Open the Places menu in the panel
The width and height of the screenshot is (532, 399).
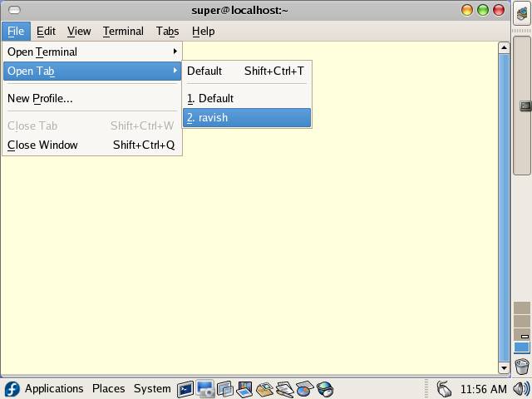108,389
